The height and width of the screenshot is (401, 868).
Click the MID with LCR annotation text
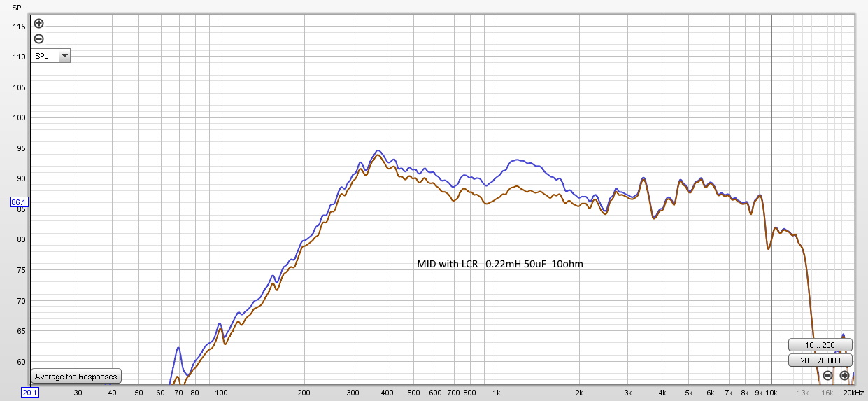(x=499, y=264)
